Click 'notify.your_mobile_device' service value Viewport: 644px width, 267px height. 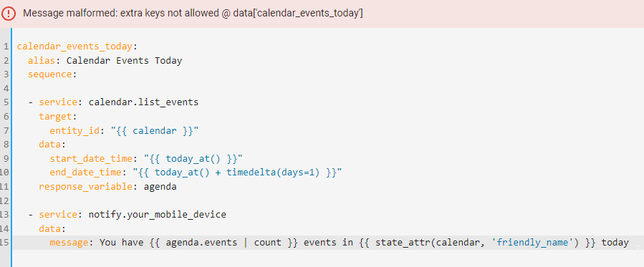pyautogui.click(x=158, y=215)
